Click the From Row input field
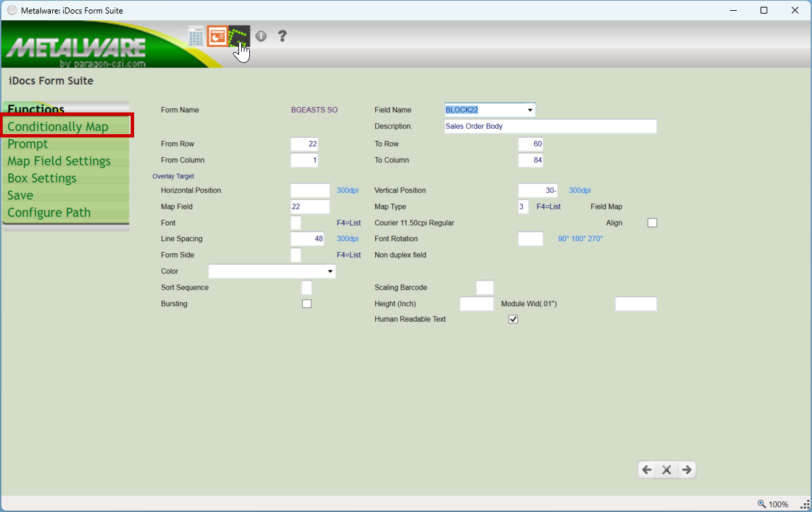This screenshot has height=512, width=812. click(305, 144)
